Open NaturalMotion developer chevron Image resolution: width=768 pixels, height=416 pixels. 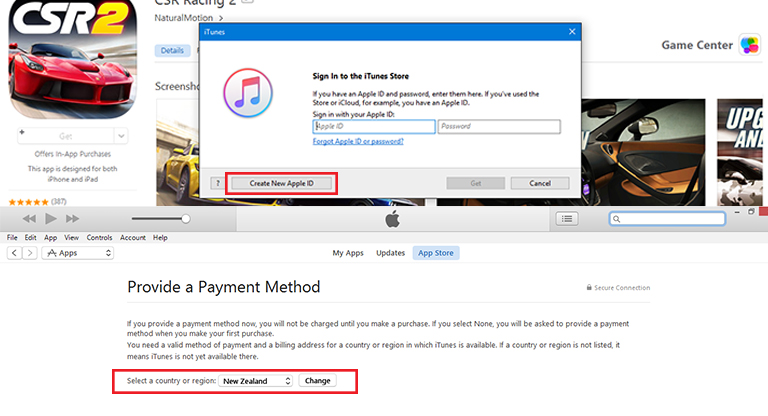coord(221,18)
